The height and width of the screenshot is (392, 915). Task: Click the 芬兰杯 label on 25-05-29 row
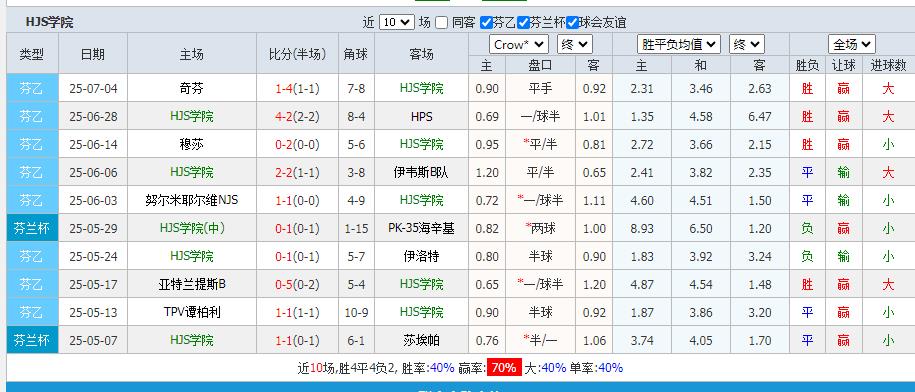click(32, 229)
